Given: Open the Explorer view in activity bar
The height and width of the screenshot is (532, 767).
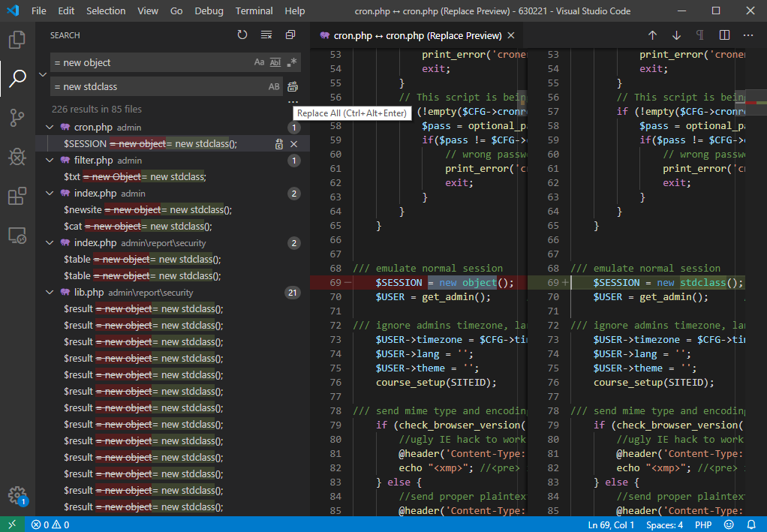Looking at the screenshot, I should pyautogui.click(x=17, y=39).
